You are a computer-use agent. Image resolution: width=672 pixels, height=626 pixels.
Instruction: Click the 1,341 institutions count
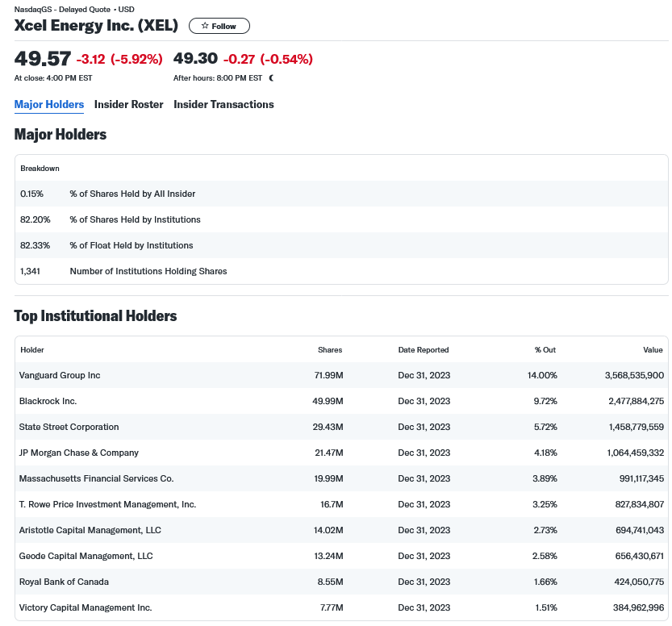[x=30, y=271]
